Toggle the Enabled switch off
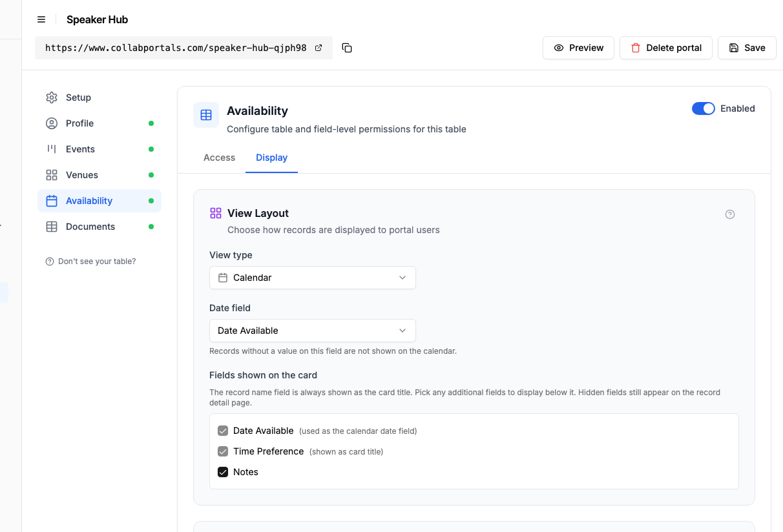783x532 pixels. point(704,108)
